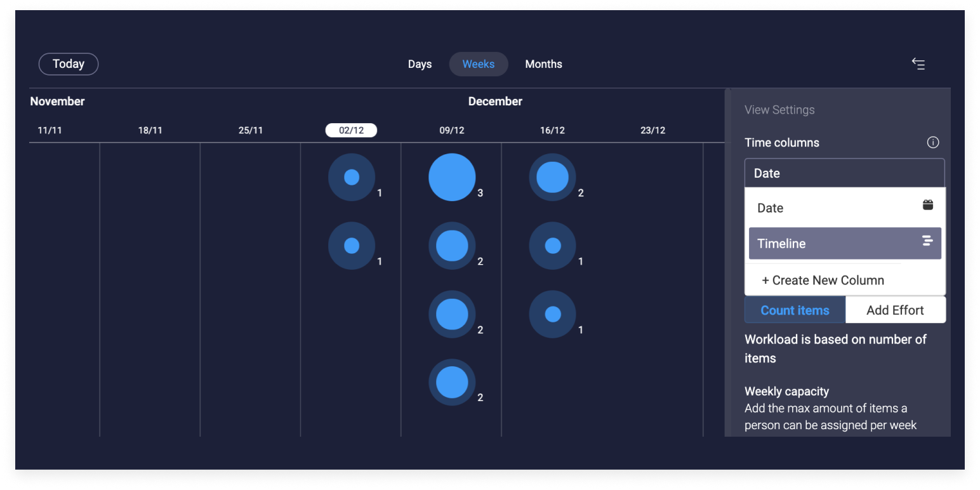Screen dimensions: 980x490
Task: Select + Create New Column
Action: [x=823, y=280]
